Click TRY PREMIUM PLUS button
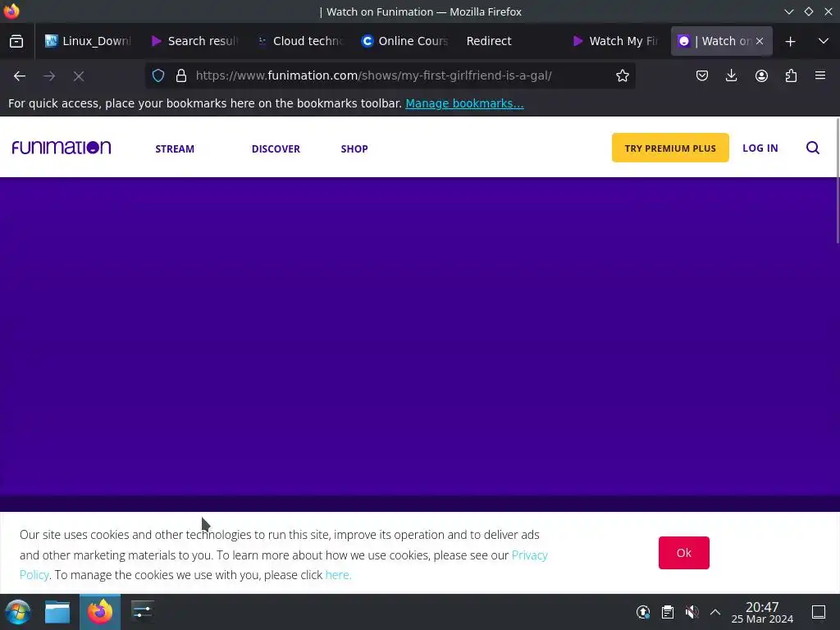Viewport: 840px width, 630px height. pos(670,148)
